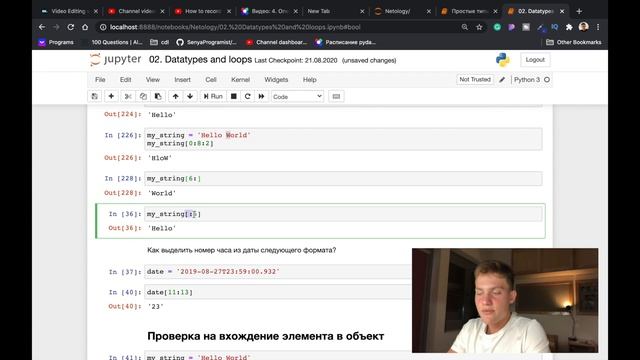Restart kernel and run all cells icon
Viewport: 640px width, 360px height.
tap(261, 96)
